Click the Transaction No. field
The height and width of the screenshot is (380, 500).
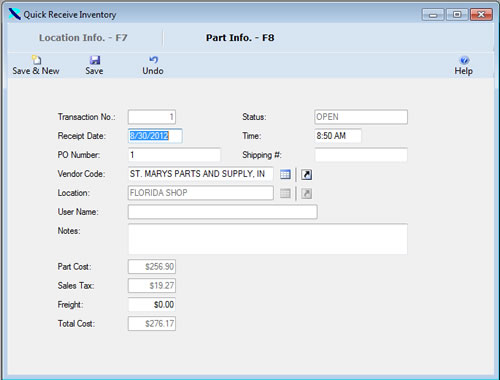[152, 117]
